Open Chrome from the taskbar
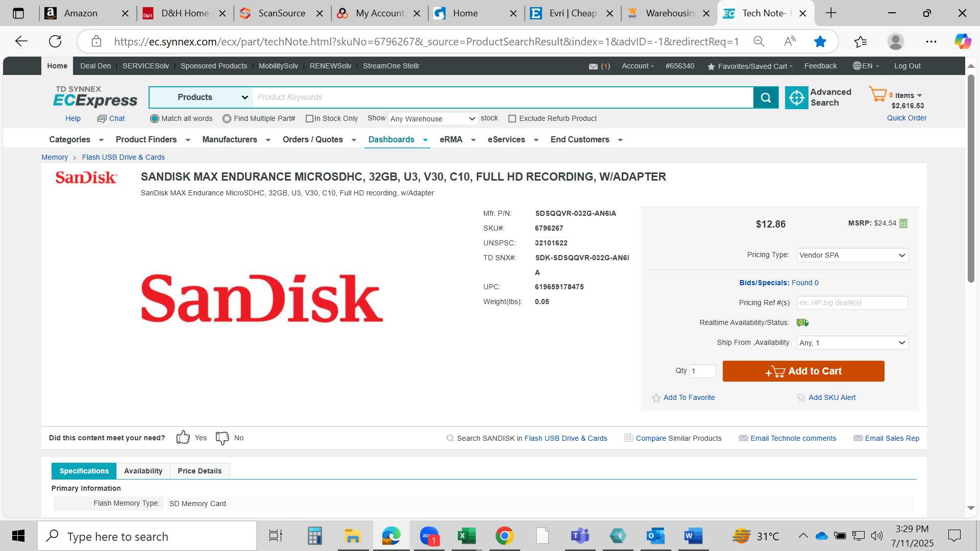 pyautogui.click(x=504, y=536)
